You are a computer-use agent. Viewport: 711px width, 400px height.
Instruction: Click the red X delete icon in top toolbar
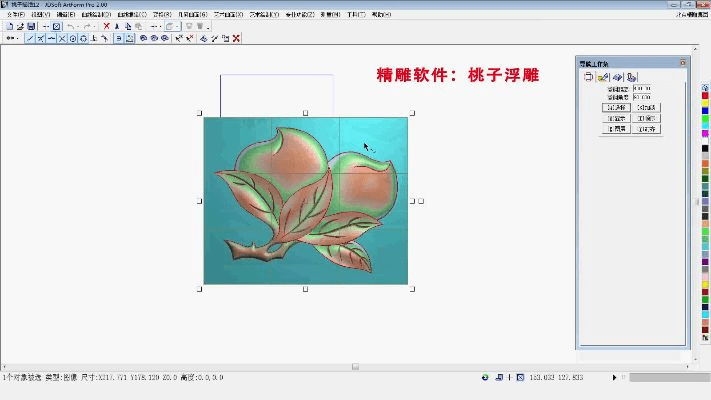pos(106,26)
